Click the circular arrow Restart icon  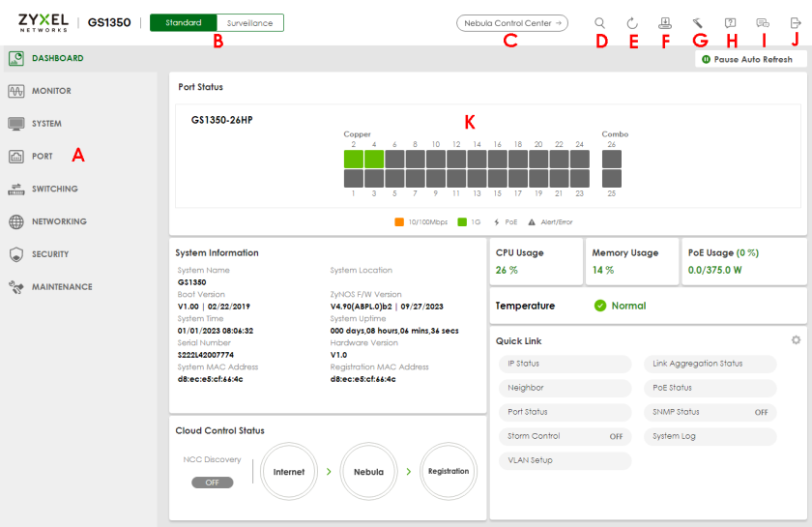pos(632,23)
